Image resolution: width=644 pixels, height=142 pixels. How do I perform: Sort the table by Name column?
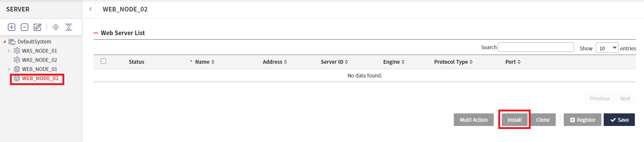[x=205, y=62]
